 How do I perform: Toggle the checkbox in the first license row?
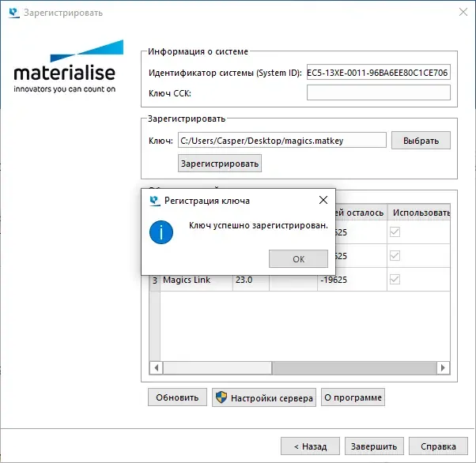[x=395, y=232]
